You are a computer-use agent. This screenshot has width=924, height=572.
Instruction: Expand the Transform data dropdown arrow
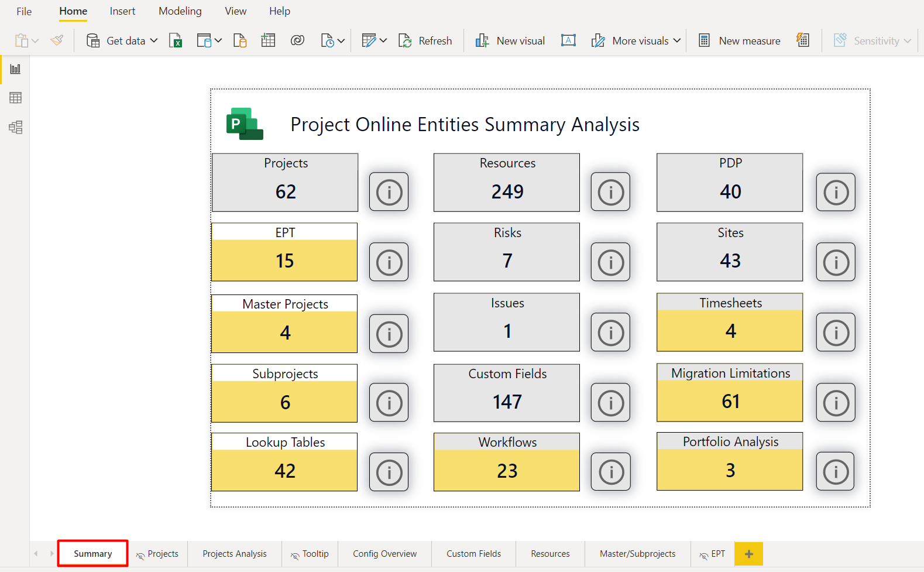coord(383,40)
